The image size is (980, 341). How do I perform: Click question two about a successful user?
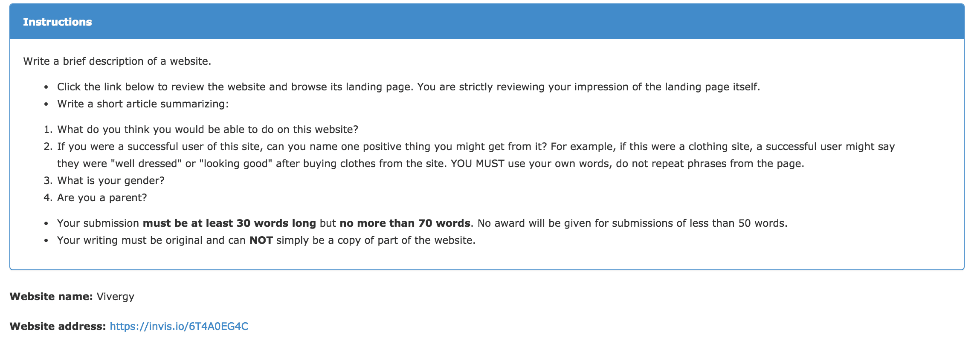click(x=476, y=147)
